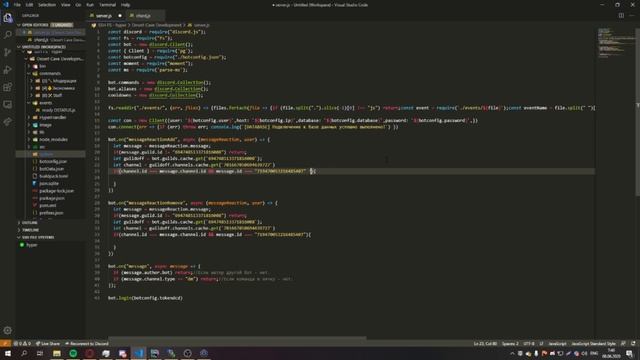Collapse the Desert Cave Development folder
This screenshot has height=360, width=640.
[56, 59]
